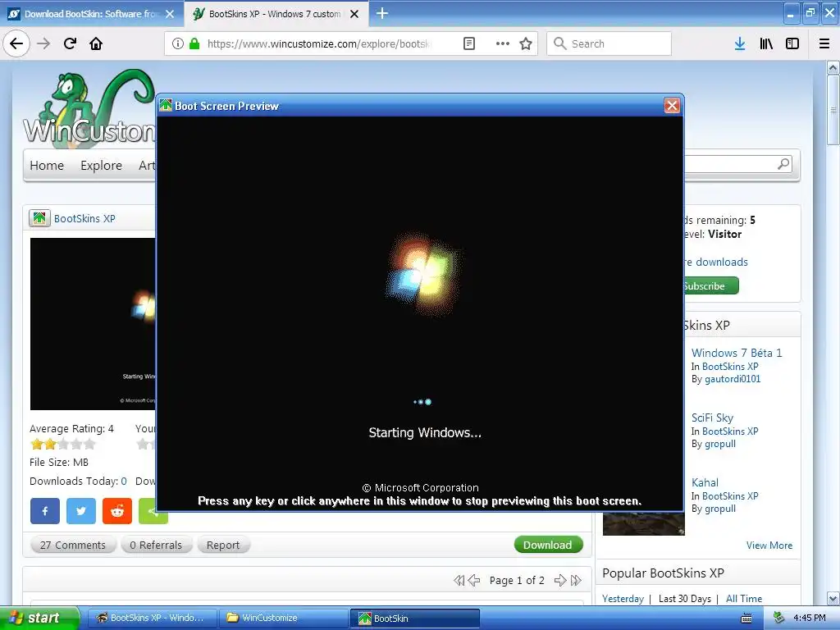The width and height of the screenshot is (840, 630).
Task: Click the Boot Screen Preview title bar icon
Action: click(166, 106)
